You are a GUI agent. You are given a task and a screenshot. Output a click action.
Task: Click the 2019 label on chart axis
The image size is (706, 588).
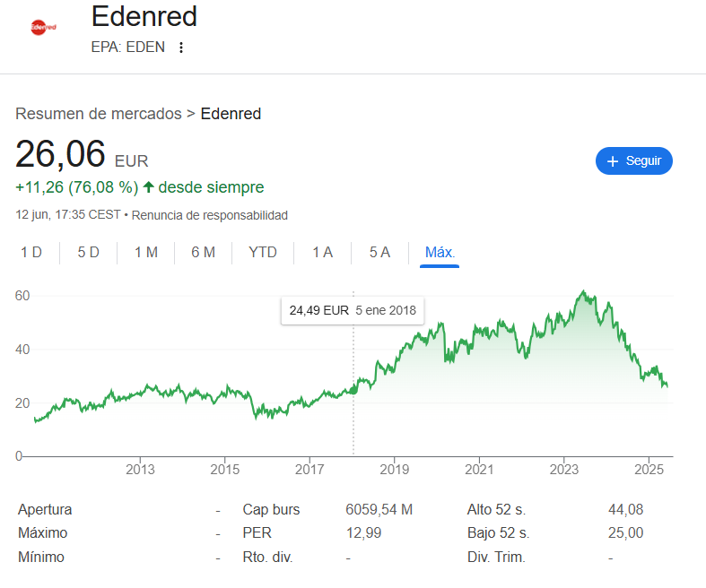tap(395, 470)
